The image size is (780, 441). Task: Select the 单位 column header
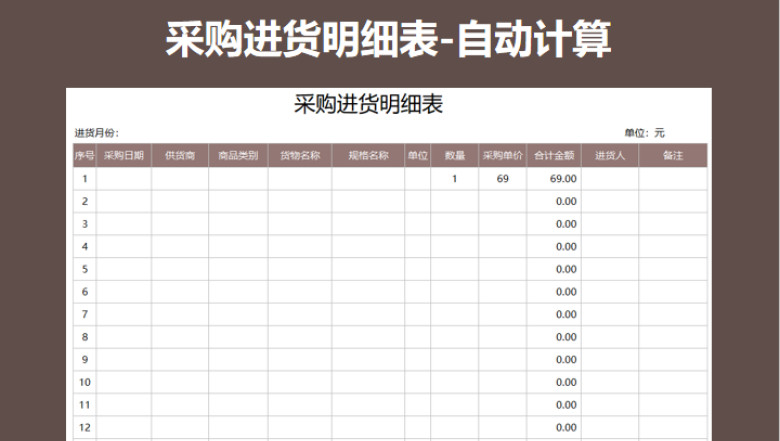pyautogui.click(x=418, y=155)
